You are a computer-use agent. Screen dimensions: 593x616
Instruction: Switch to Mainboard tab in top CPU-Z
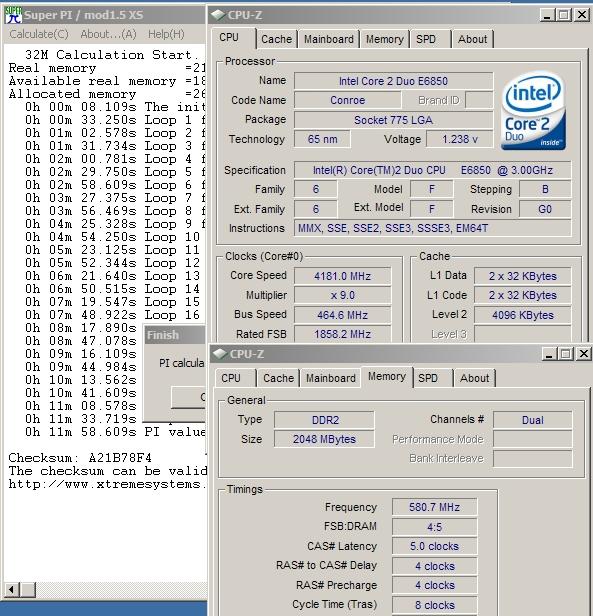[329, 39]
